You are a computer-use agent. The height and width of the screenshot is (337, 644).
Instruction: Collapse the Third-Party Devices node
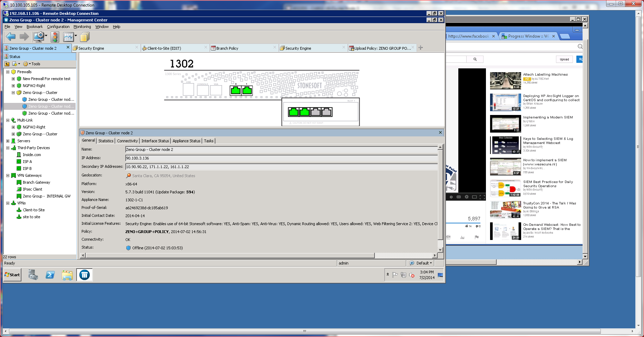8,148
